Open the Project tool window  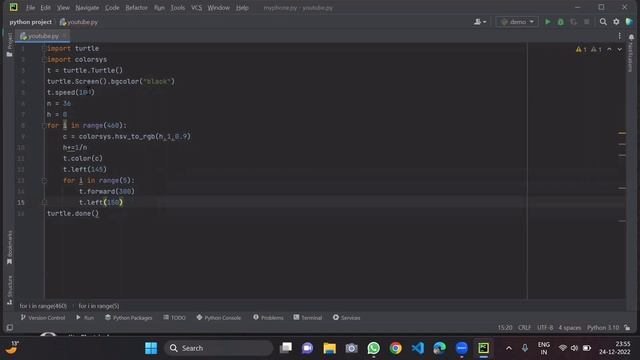9,44
